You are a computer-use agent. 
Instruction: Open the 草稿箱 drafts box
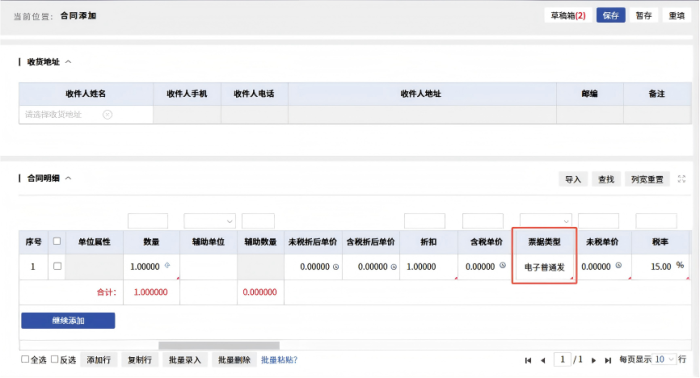(568, 16)
